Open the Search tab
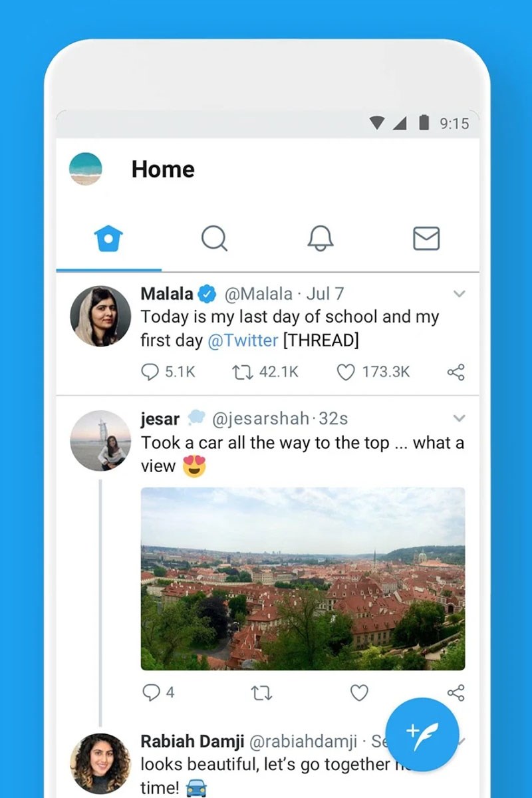This screenshot has width=532, height=798. [214, 238]
